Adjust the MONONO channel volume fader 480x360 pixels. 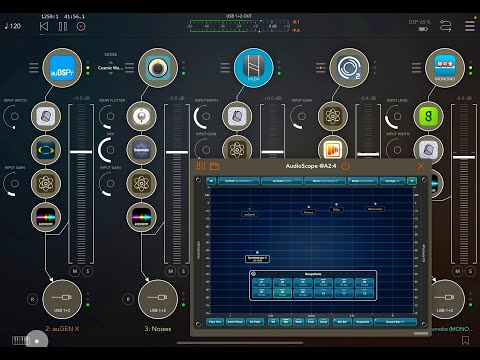point(464,157)
